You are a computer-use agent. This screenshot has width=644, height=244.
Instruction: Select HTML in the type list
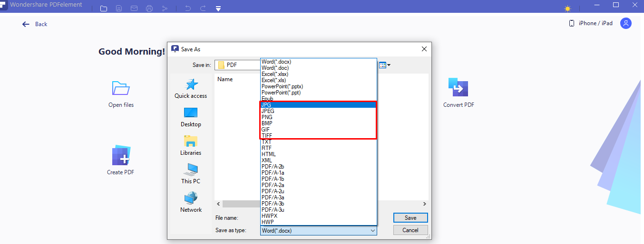click(319, 154)
